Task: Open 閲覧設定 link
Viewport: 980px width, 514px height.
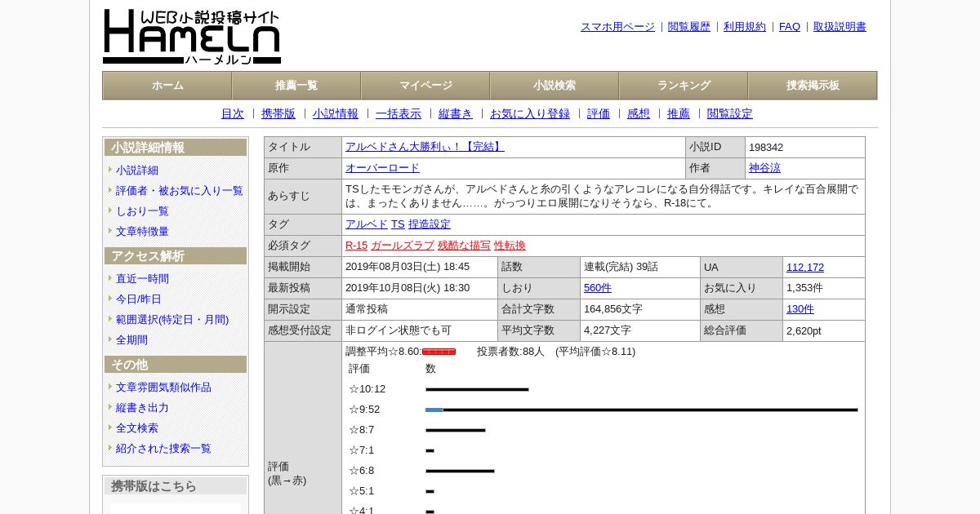Action: 730,114
